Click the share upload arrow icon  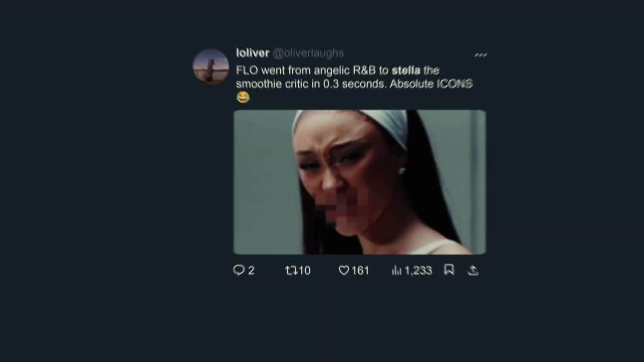coord(473,270)
